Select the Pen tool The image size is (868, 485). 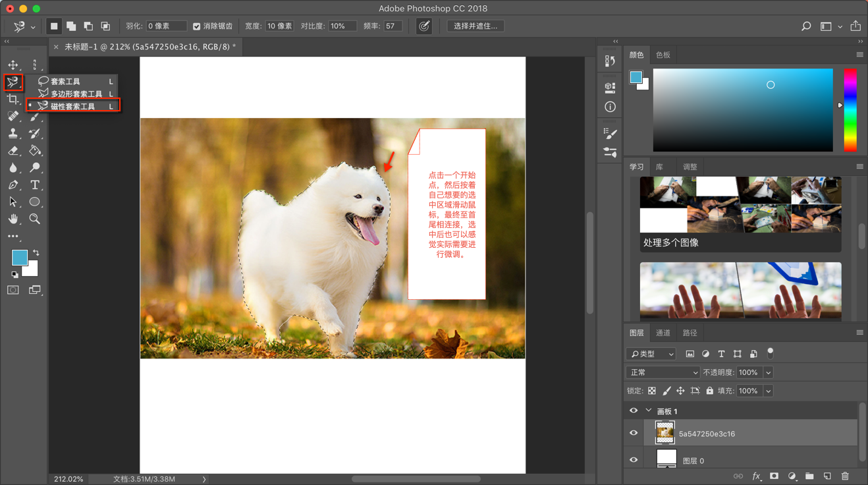point(13,185)
